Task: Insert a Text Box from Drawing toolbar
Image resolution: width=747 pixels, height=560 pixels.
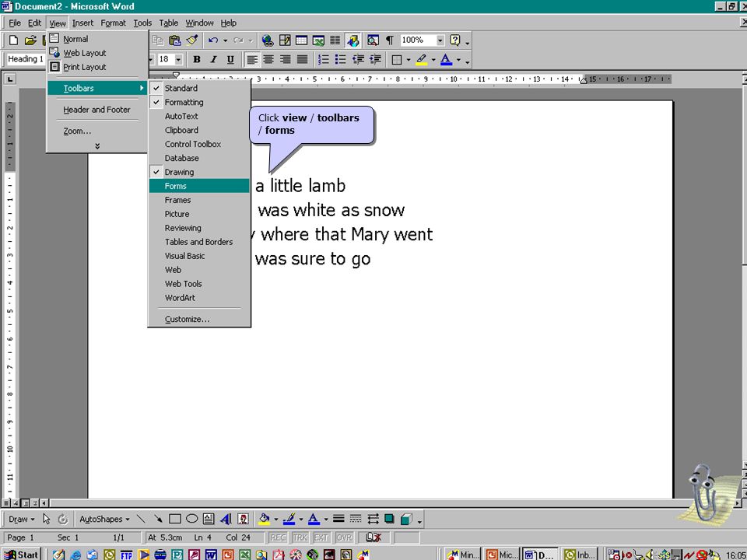Action: click(209, 519)
